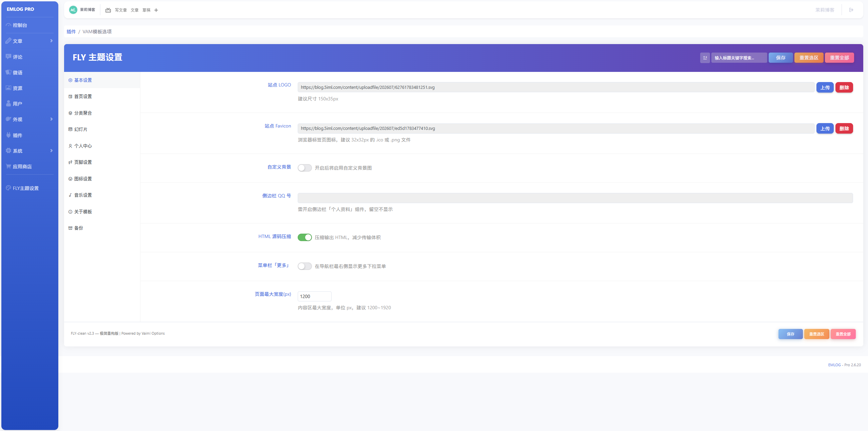Click the 应用商店 cart icon
The height and width of the screenshot is (431, 868).
pyautogui.click(x=8, y=166)
